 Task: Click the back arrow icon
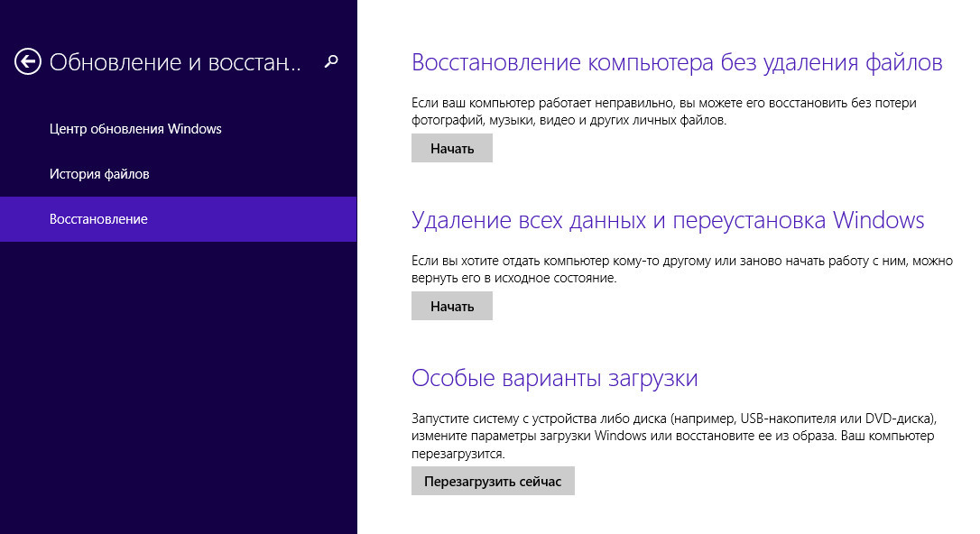click(x=28, y=61)
